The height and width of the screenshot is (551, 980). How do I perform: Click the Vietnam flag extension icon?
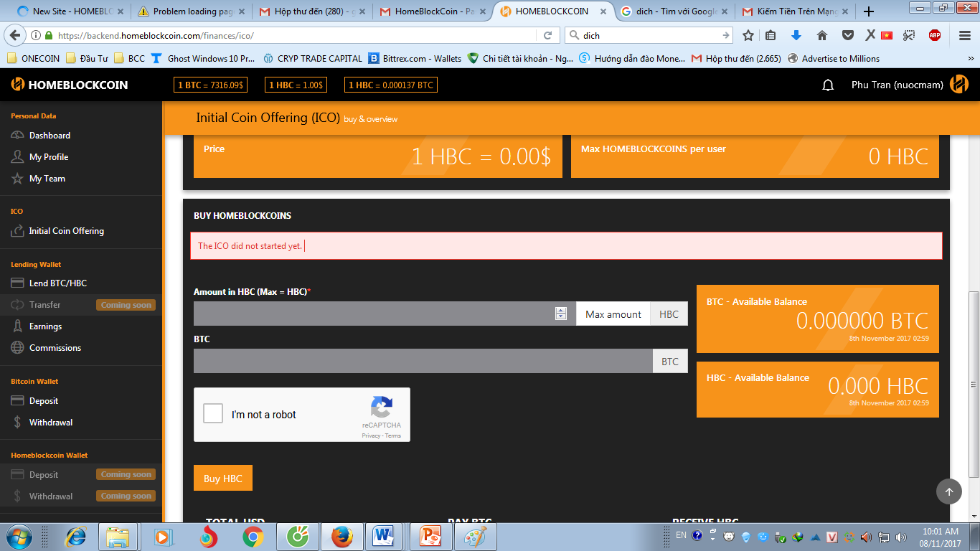[x=887, y=35]
